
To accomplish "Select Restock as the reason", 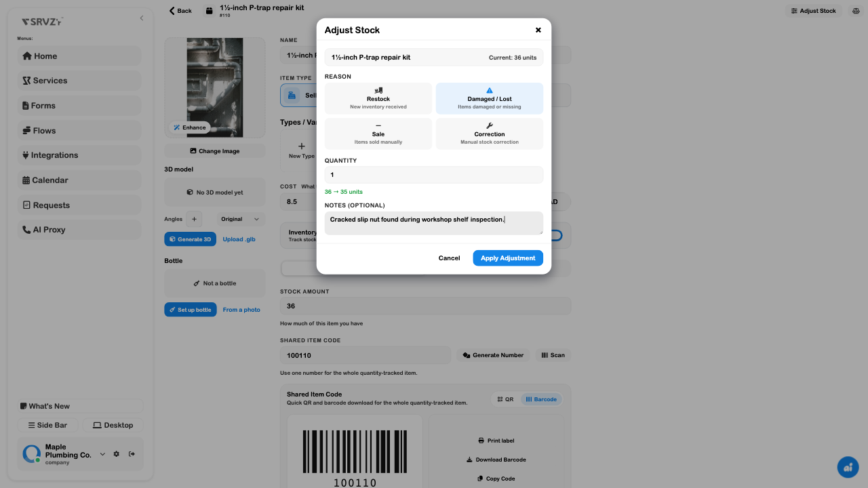I will coord(378,98).
